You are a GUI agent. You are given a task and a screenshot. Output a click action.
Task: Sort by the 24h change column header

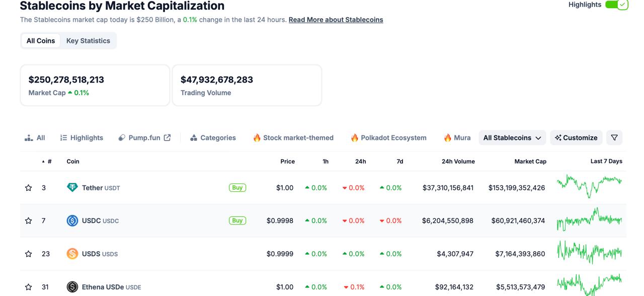tap(360, 162)
